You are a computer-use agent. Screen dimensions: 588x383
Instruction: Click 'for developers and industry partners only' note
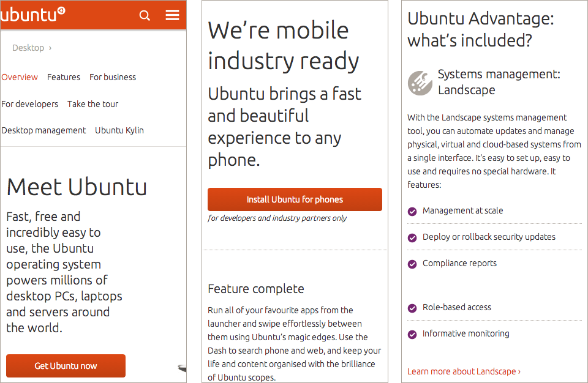277,218
